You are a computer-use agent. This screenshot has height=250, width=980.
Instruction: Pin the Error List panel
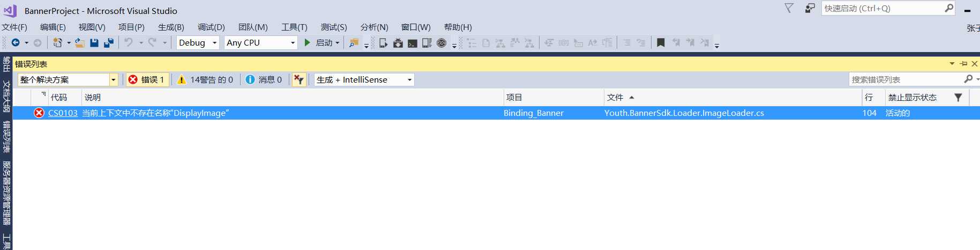[963, 64]
